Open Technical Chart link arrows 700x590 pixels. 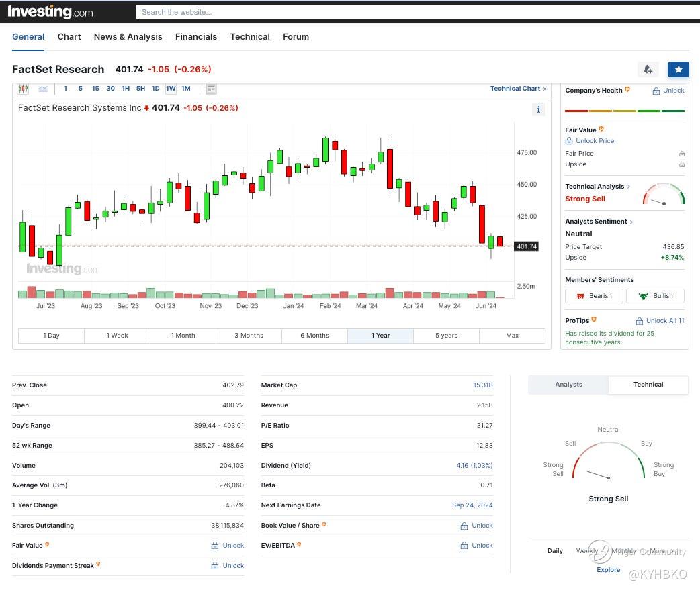pos(545,89)
